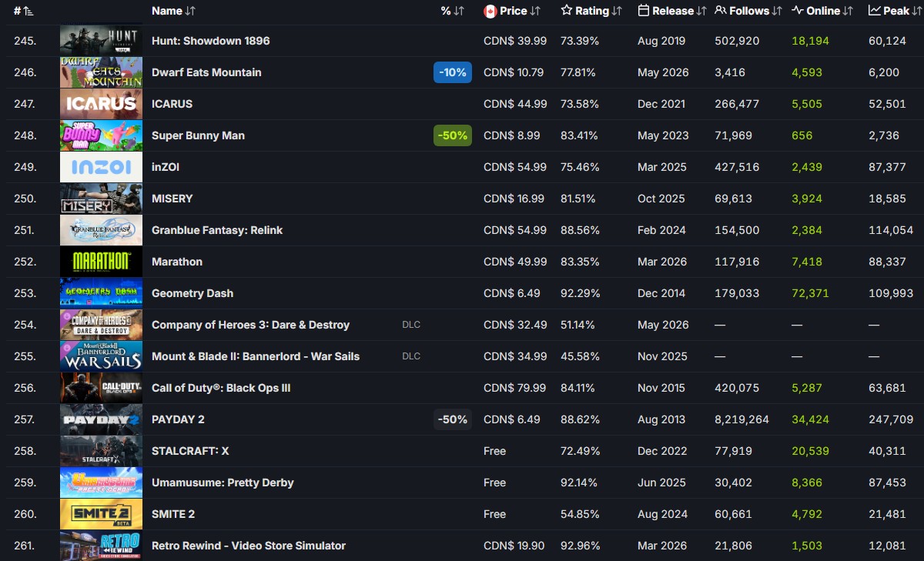Viewport: 924px width, 561px height.
Task: Click PAYDAY 2 follows count 8,219,264
Action: point(742,419)
